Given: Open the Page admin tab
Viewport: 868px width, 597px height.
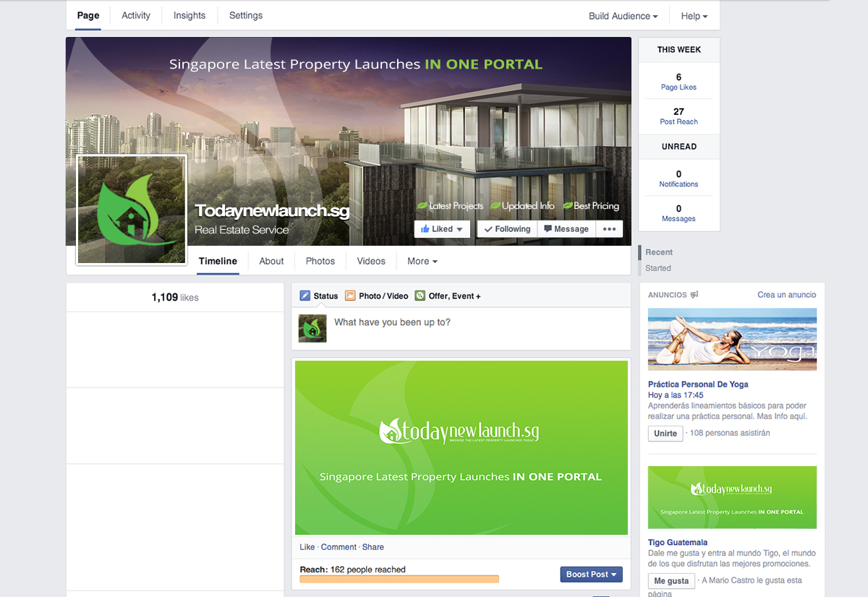Looking at the screenshot, I should click(x=88, y=16).
